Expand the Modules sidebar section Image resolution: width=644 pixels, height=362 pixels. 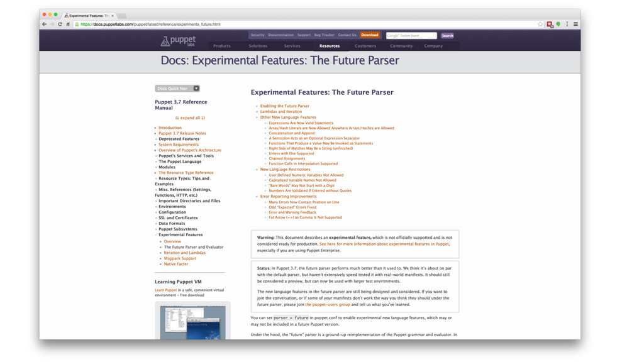(167, 167)
